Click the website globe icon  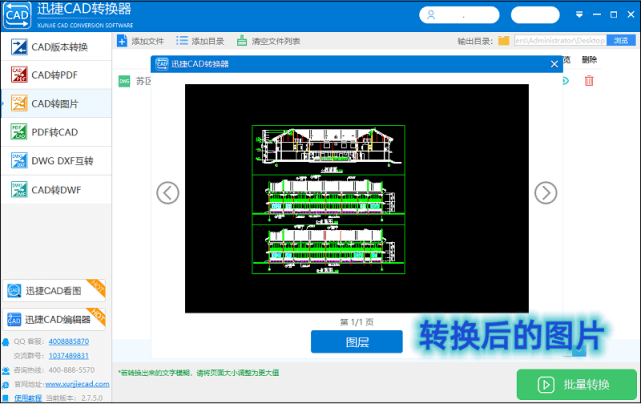6,385
